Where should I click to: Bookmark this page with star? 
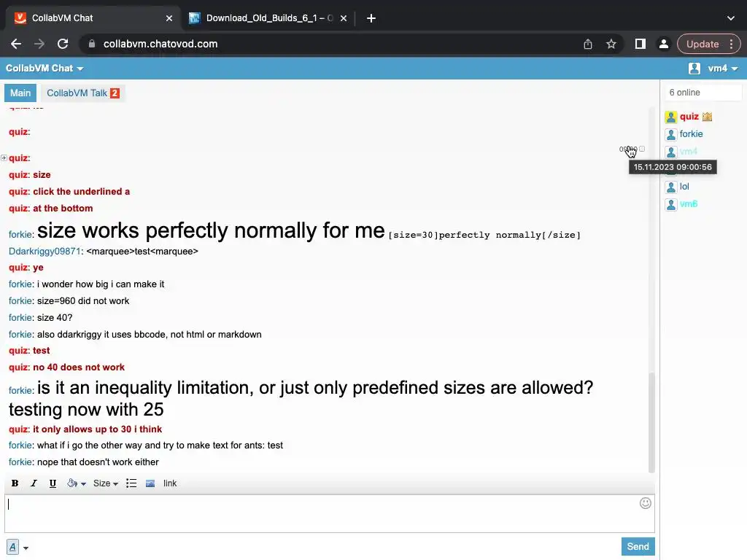[x=611, y=44]
